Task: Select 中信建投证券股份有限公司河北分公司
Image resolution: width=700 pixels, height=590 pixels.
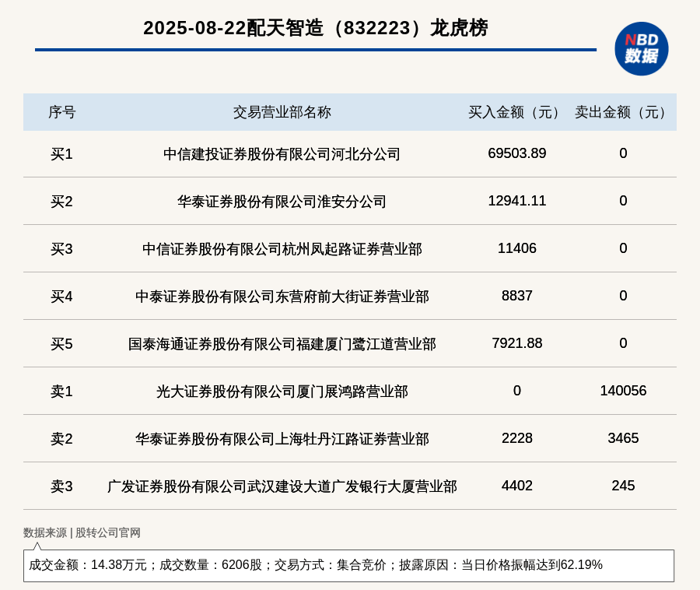Action: click(282, 154)
